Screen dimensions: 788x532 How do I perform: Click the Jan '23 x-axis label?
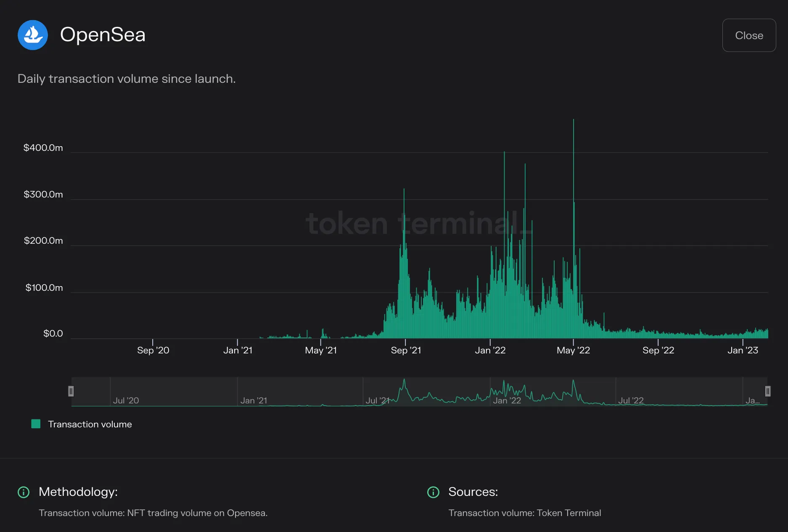[x=743, y=350]
